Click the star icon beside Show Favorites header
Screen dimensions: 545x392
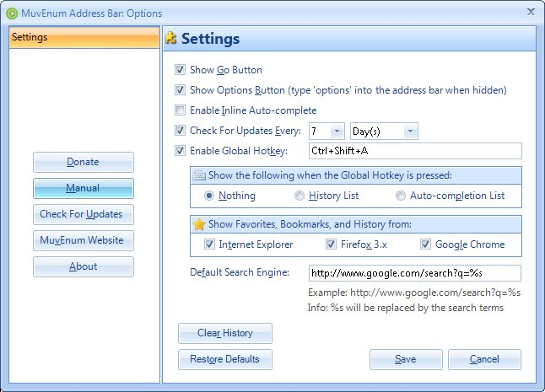(x=199, y=224)
